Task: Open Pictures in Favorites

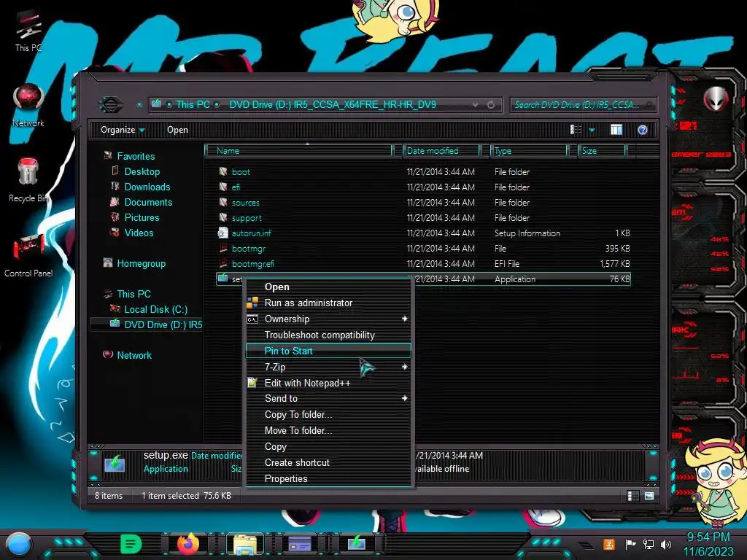Action: 142,217
